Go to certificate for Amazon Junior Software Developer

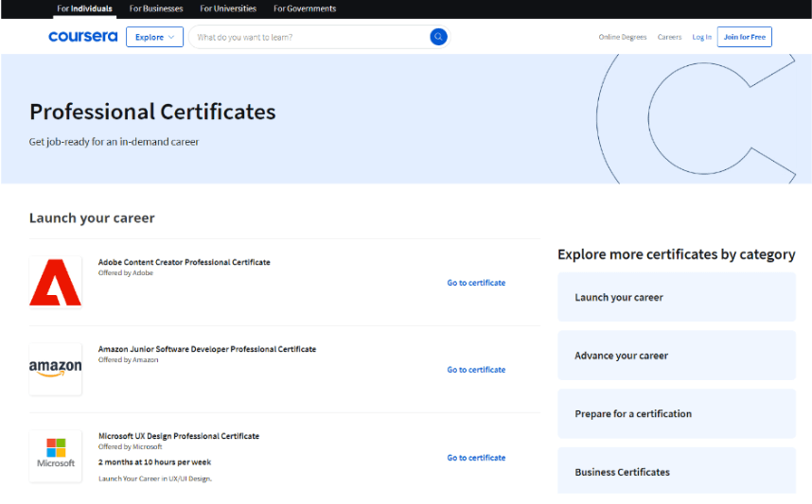pyautogui.click(x=476, y=370)
